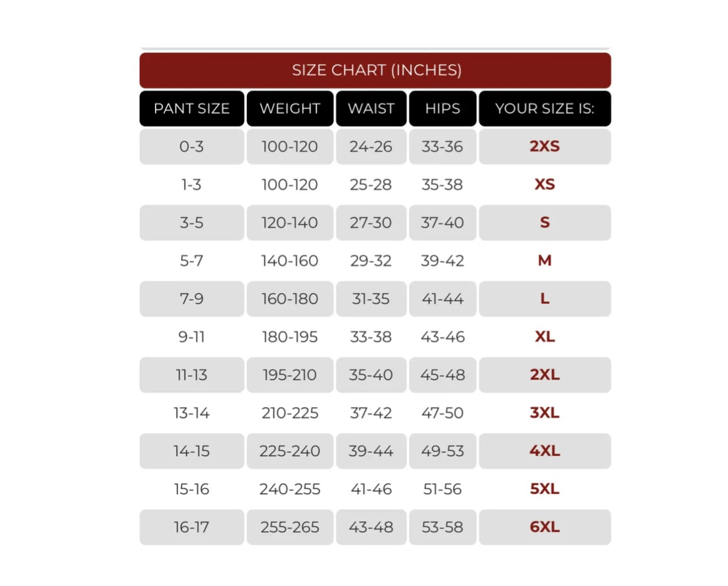Screen dimensions: 728x586
Task: Choose the M size label
Action: [544, 260]
